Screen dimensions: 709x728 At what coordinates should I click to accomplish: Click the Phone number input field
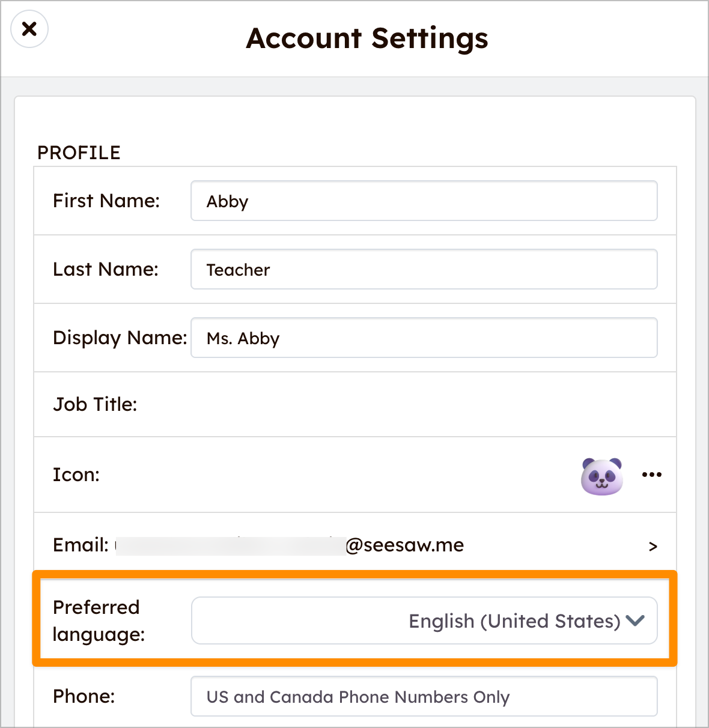click(x=424, y=697)
